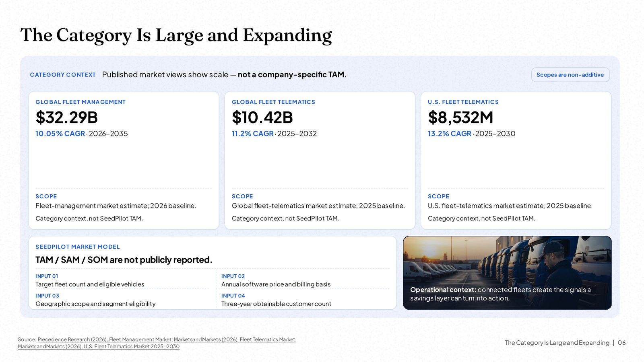The height and width of the screenshot is (362, 644).
Task: Select 'not a company-specific TAM.' bold text
Action: click(x=292, y=74)
